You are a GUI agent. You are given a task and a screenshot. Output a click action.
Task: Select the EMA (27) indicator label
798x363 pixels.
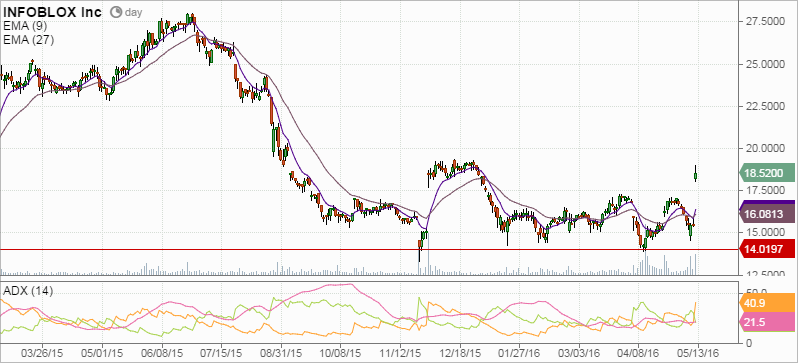coord(28,40)
